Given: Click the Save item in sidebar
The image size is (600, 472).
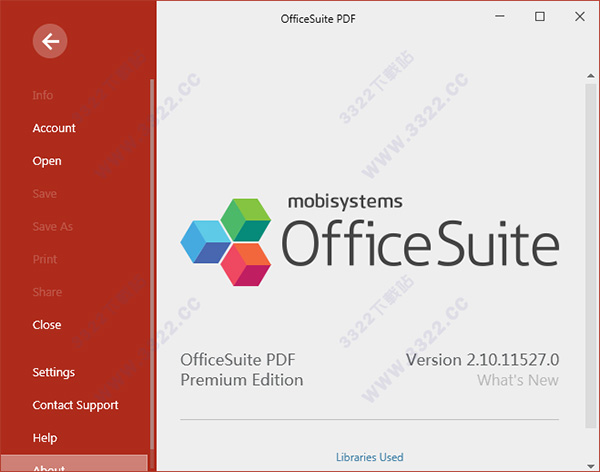Looking at the screenshot, I should tap(44, 194).
